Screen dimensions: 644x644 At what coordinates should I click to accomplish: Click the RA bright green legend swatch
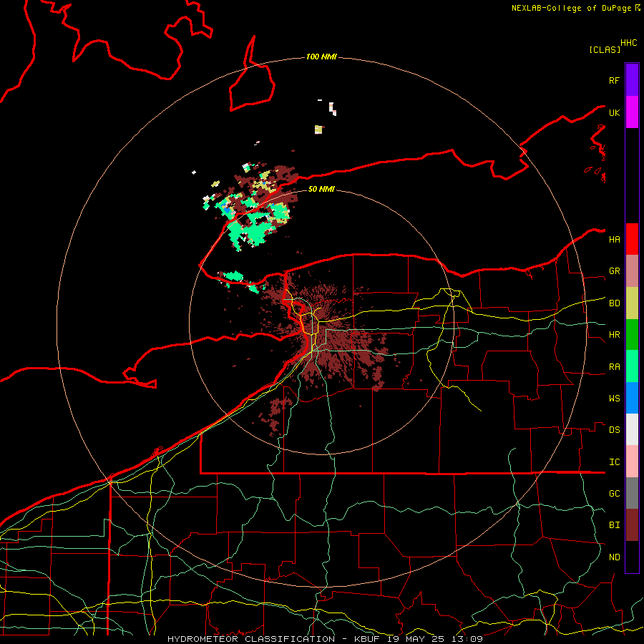(x=632, y=366)
